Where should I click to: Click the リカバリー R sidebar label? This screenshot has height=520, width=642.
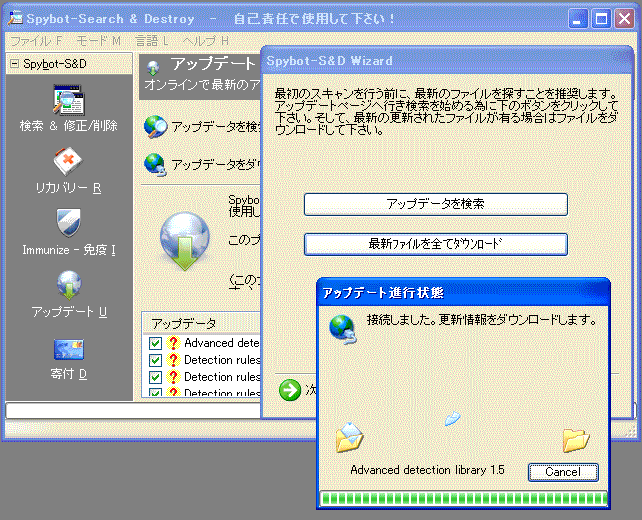tap(68, 188)
